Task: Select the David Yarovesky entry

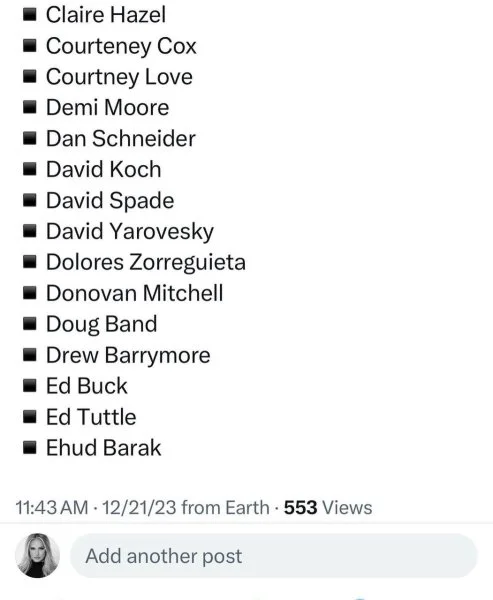Action: (x=130, y=232)
